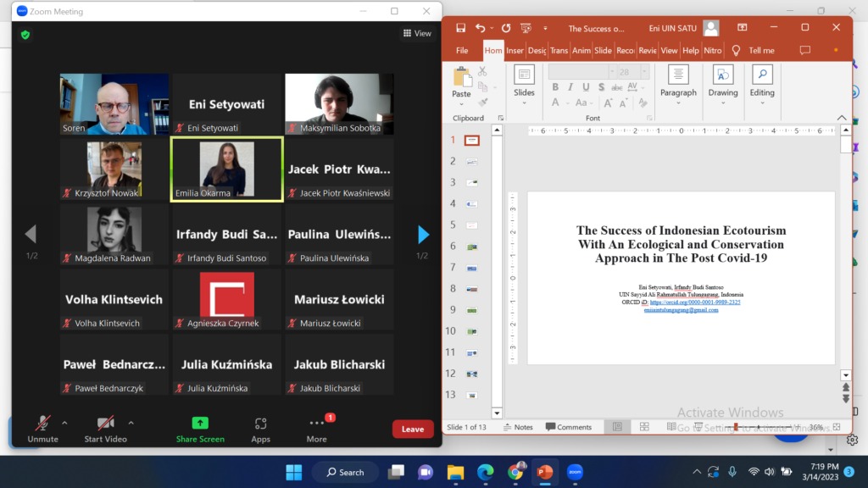Open the Zoom View options
Image resolution: width=868 pixels, height=488 pixels.
[417, 33]
